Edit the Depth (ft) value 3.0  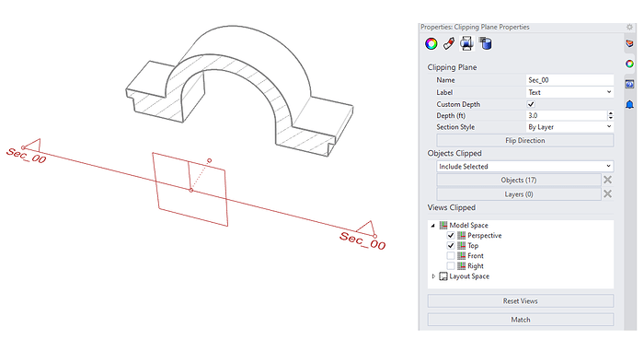click(x=567, y=116)
